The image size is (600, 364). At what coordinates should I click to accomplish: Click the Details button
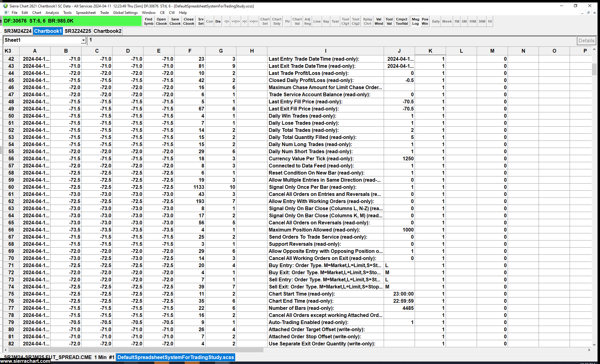(586, 41)
